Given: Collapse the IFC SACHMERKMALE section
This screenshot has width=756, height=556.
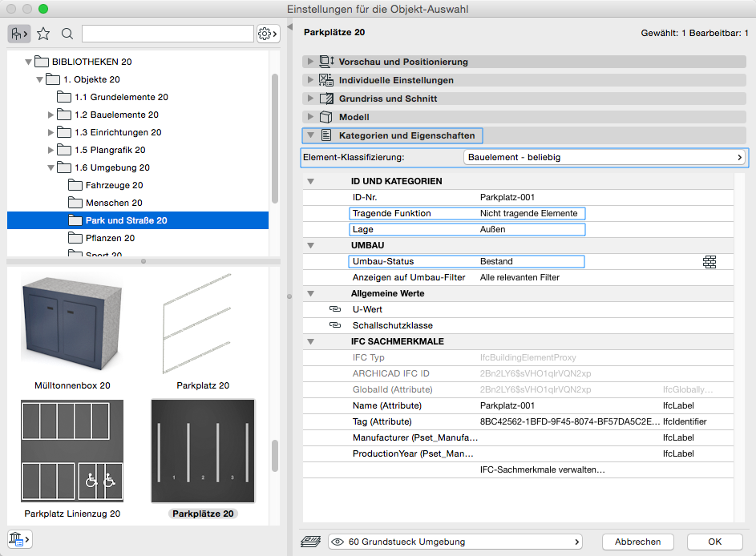Looking at the screenshot, I should click(310, 341).
